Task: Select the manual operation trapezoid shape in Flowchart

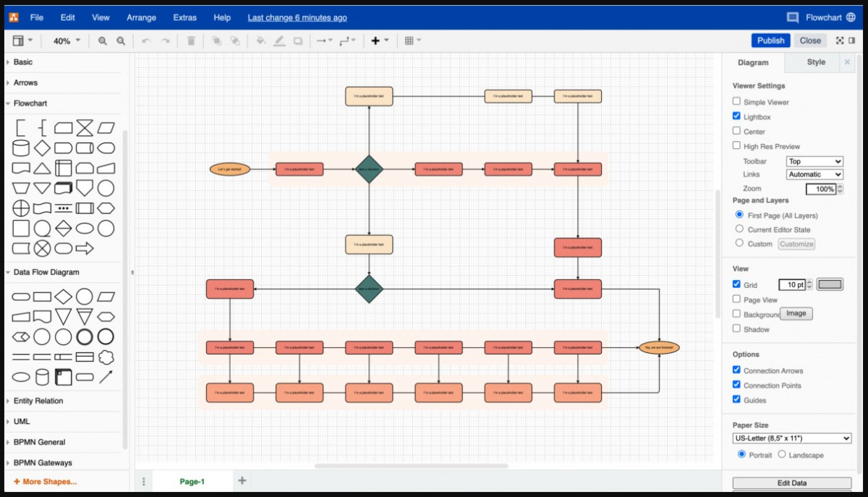Action: [x=21, y=189]
